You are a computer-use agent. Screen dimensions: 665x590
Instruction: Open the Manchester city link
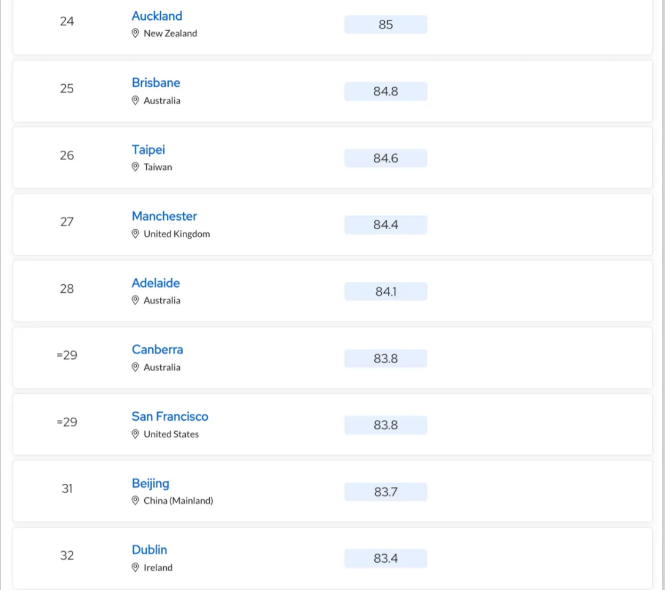click(x=164, y=216)
